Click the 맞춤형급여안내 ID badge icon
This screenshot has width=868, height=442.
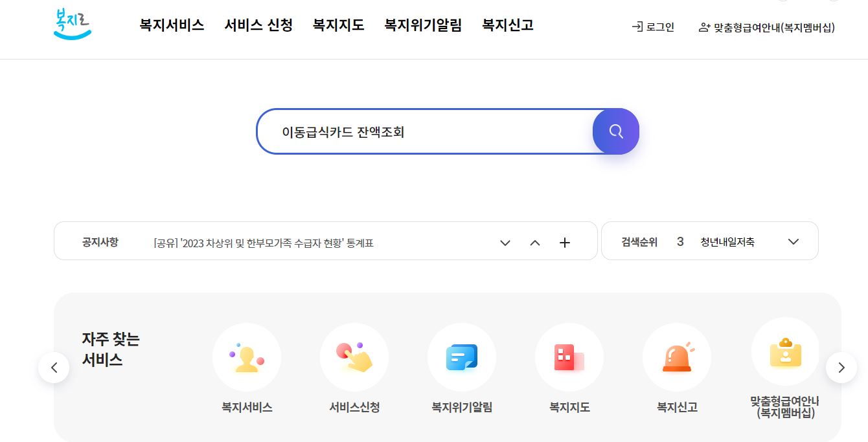click(x=786, y=351)
